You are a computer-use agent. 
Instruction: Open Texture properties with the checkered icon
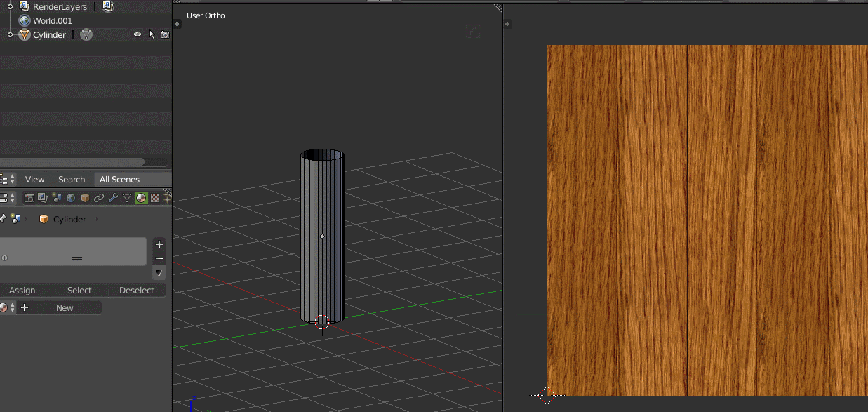tap(154, 198)
